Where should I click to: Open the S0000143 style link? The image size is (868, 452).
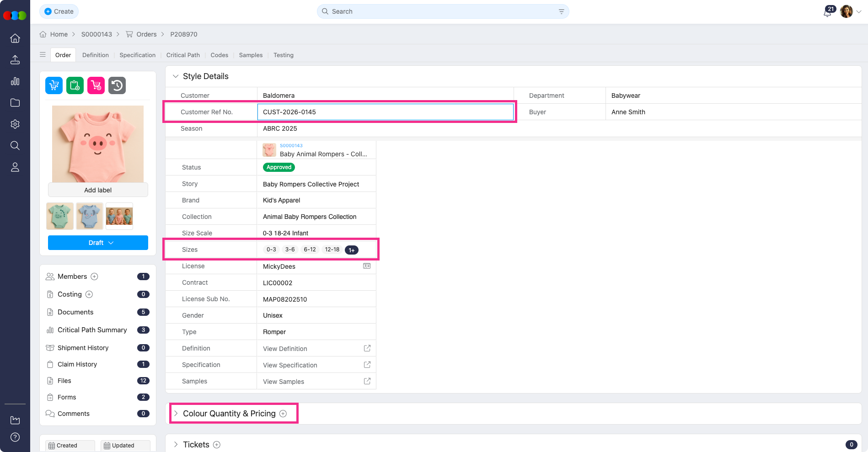(291, 145)
